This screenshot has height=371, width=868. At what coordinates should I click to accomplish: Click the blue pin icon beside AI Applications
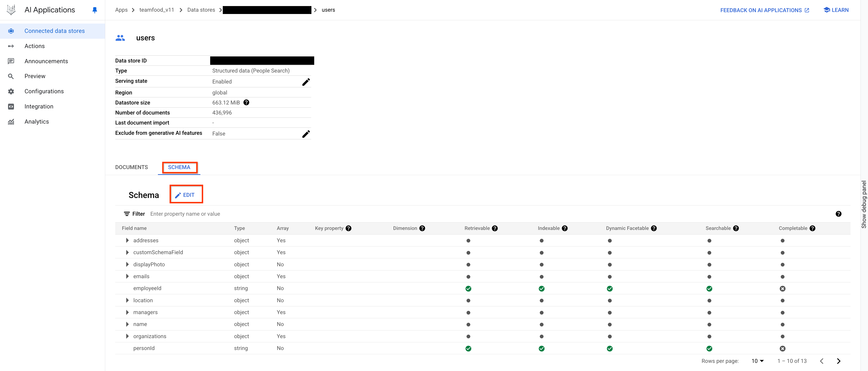pos(95,10)
